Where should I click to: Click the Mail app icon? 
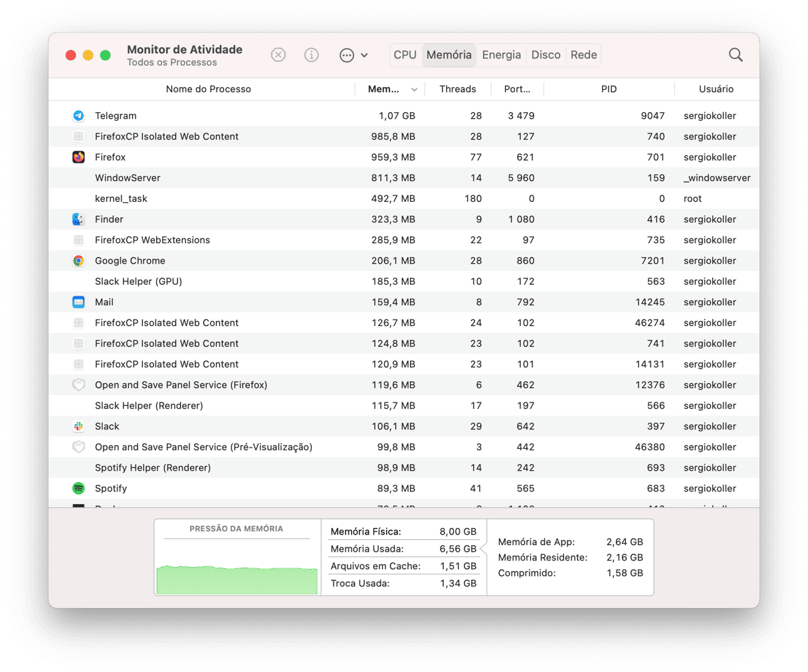[78, 302]
